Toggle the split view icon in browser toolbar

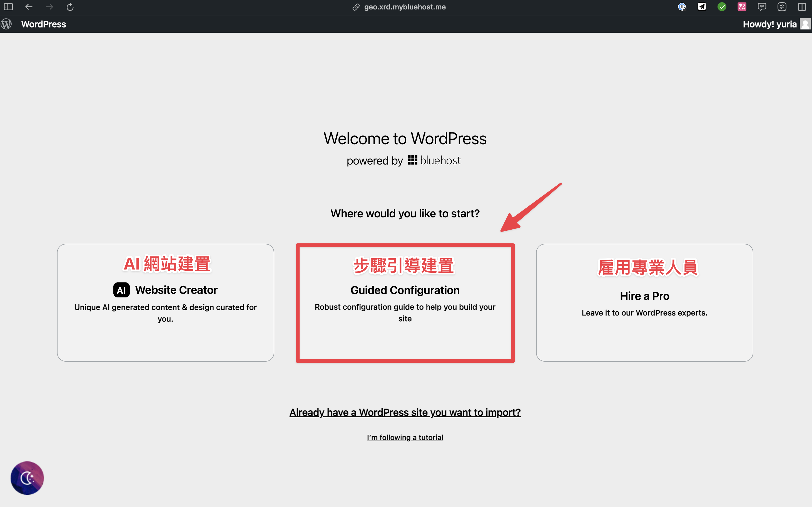pyautogui.click(x=802, y=7)
